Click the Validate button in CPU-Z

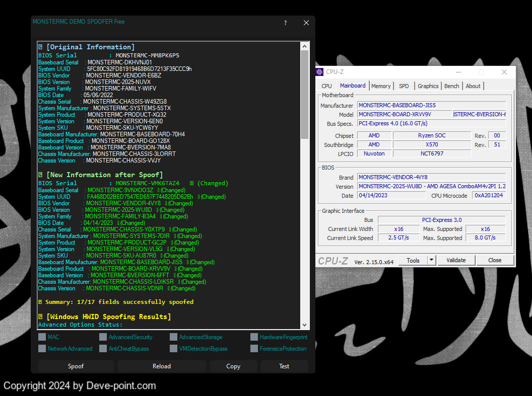(x=456, y=260)
